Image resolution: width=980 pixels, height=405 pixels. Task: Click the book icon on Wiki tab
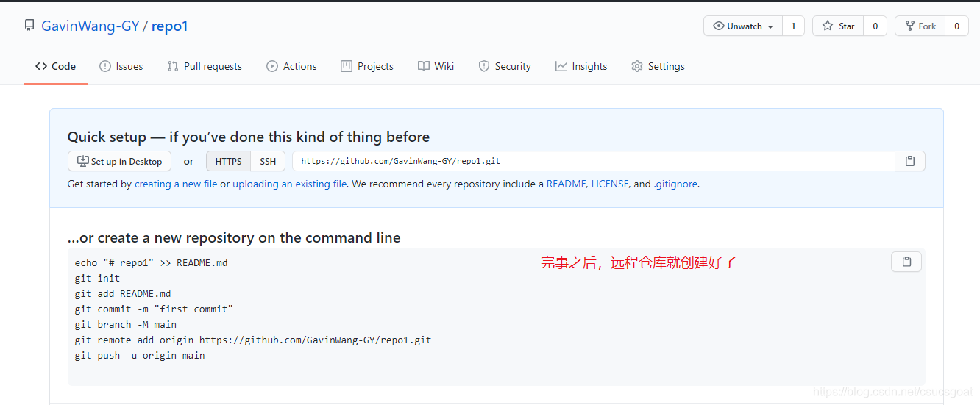[424, 66]
